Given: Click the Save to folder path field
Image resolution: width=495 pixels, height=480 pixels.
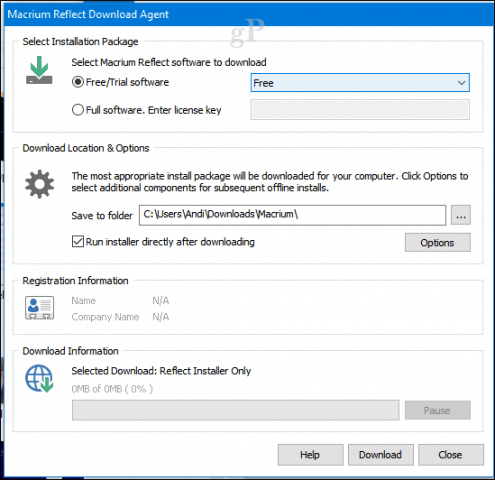Looking at the screenshot, I should tap(292, 215).
